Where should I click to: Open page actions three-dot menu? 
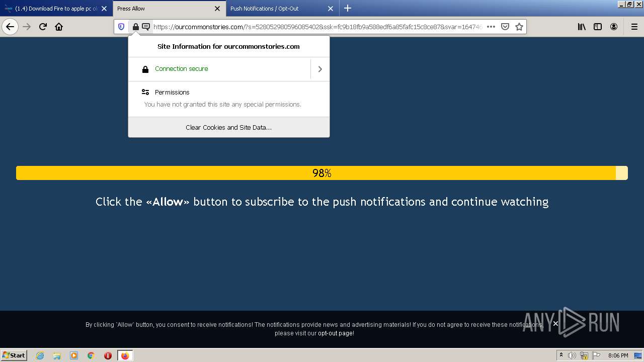(x=491, y=27)
